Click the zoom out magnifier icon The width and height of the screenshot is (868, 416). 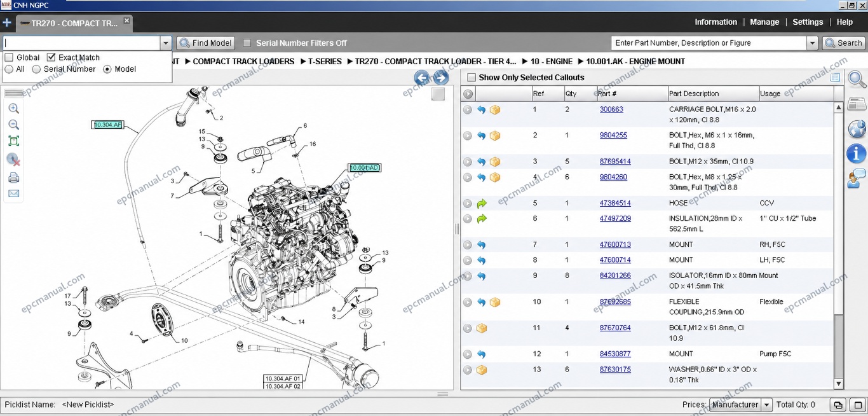pos(13,125)
